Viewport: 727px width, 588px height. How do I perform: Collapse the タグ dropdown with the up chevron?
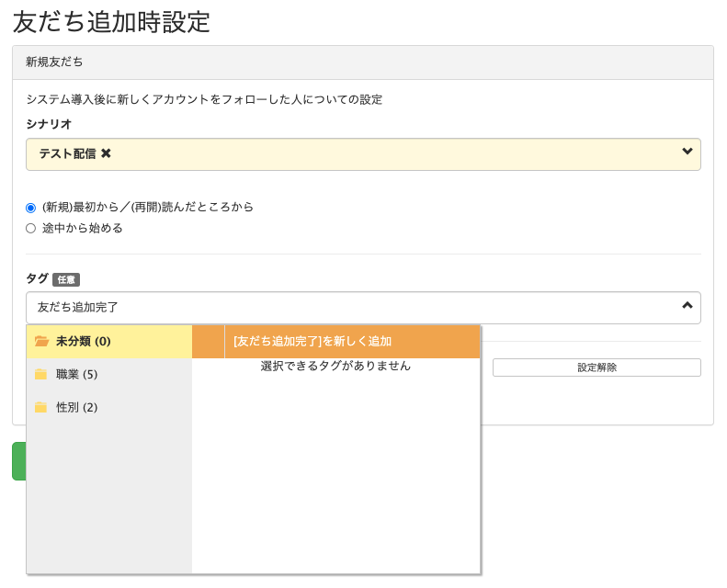pyautogui.click(x=687, y=305)
